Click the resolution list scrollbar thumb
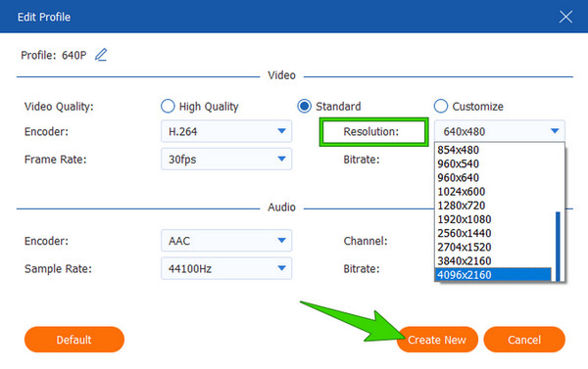This screenshot has height=369, width=588. coord(558,246)
